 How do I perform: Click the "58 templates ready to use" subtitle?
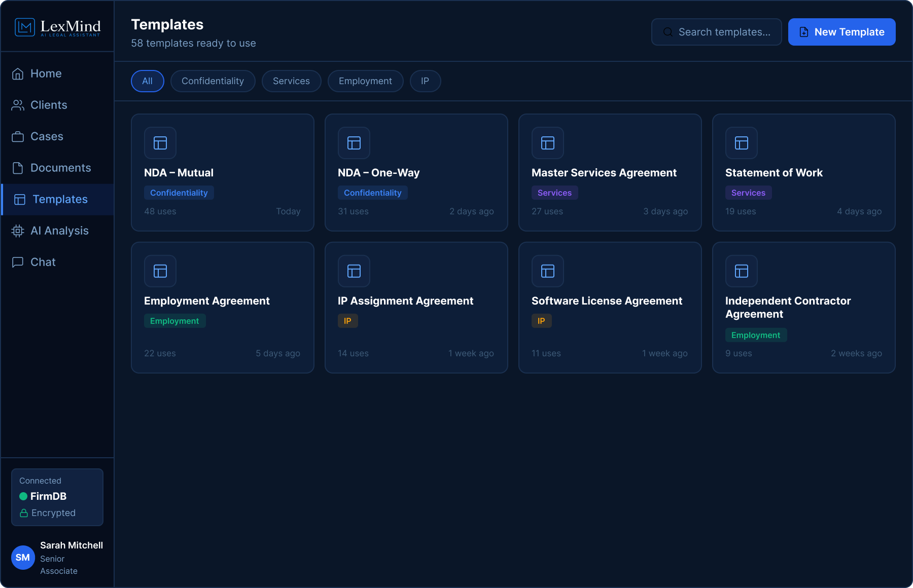coord(193,44)
